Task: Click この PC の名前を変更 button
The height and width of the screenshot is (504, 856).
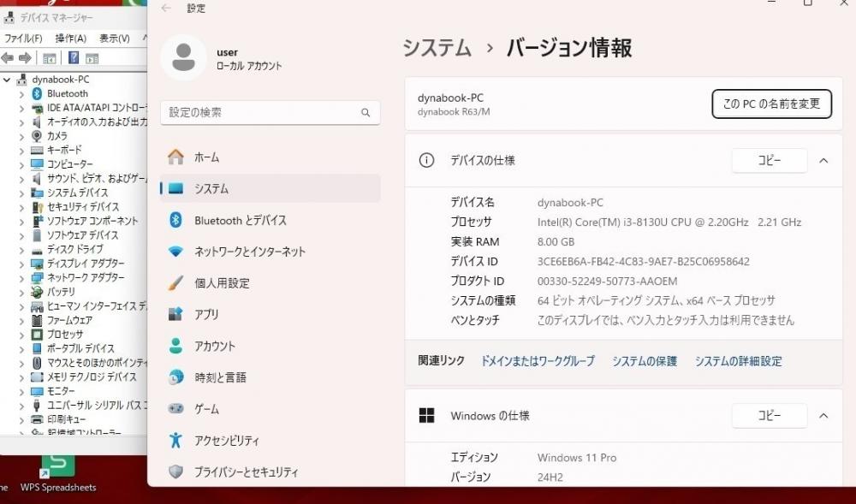Action: [x=771, y=104]
